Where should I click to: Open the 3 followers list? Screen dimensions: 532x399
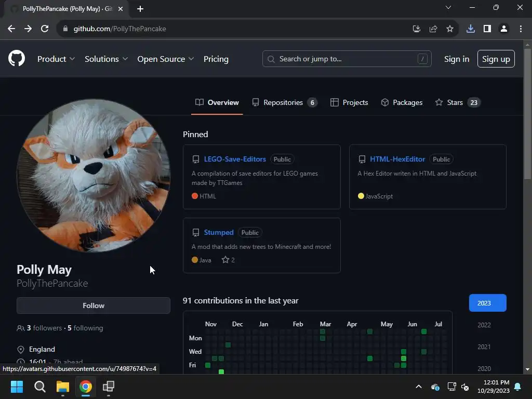pyautogui.click(x=45, y=328)
